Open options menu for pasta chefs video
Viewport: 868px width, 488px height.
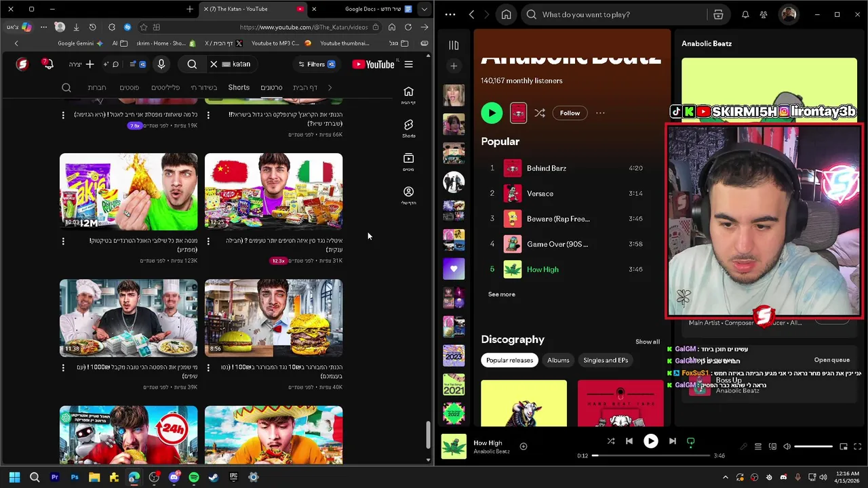(x=63, y=367)
